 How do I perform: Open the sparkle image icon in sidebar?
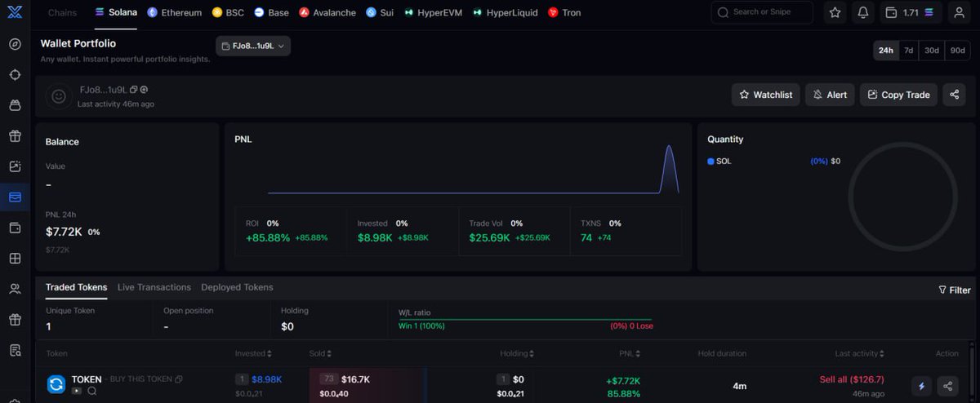(x=15, y=166)
